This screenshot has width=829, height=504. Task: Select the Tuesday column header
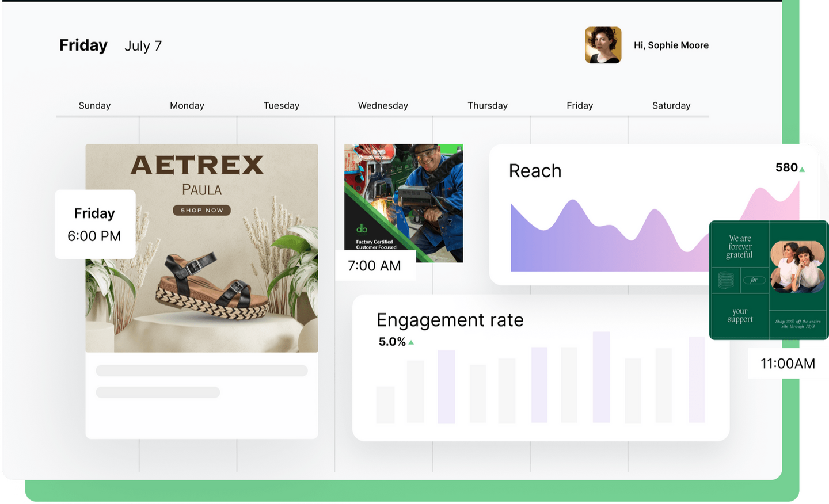(x=282, y=105)
